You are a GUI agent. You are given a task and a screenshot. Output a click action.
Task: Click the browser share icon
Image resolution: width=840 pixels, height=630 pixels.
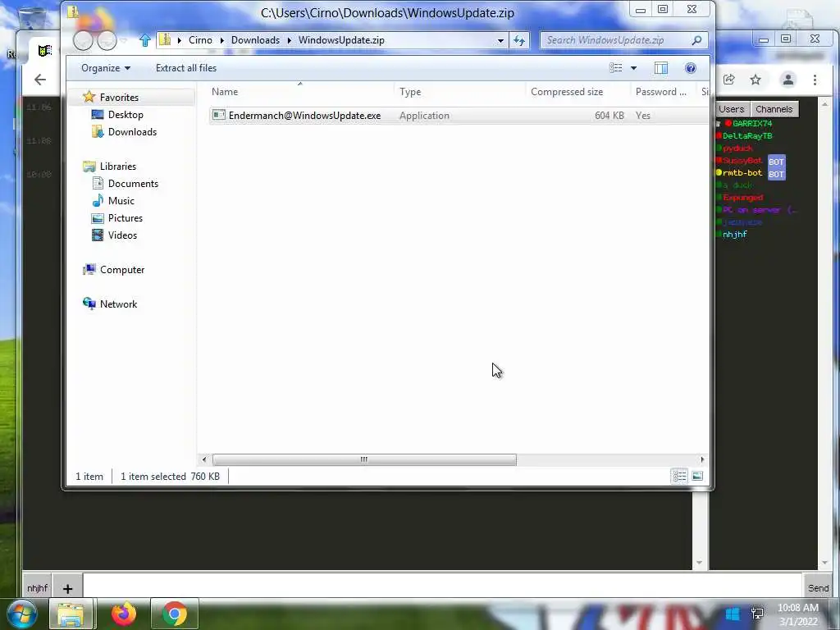tap(729, 80)
